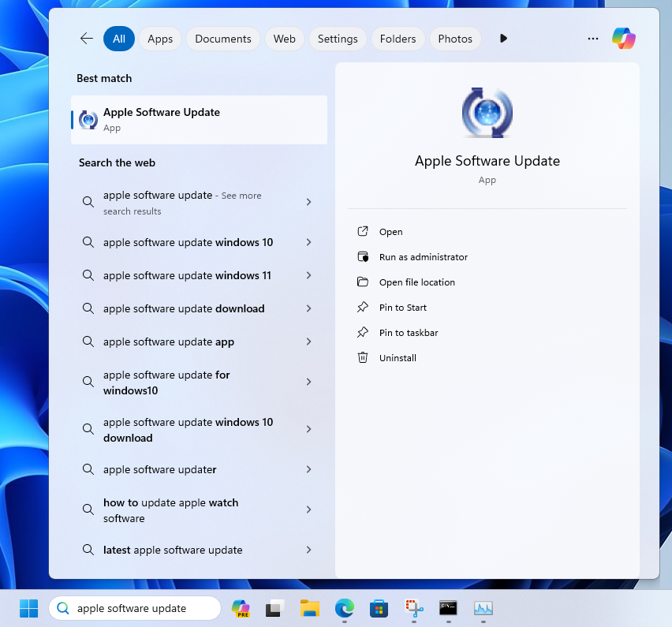
Task: Switch to the Web filter tab
Action: [x=285, y=39]
